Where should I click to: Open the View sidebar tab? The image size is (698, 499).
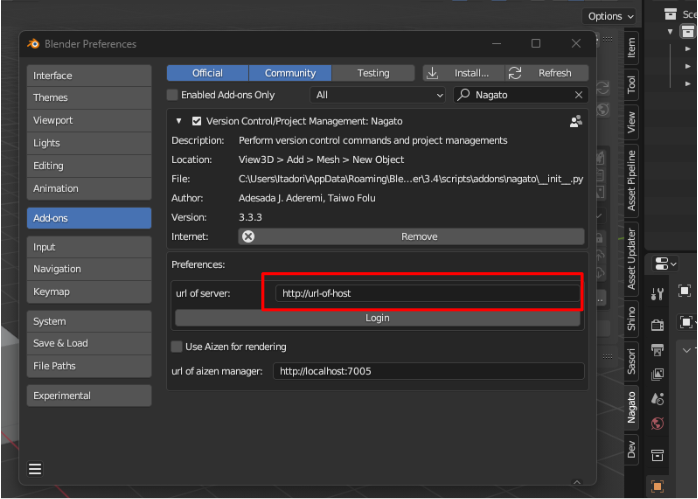pyautogui.click(x=631, y=122)
